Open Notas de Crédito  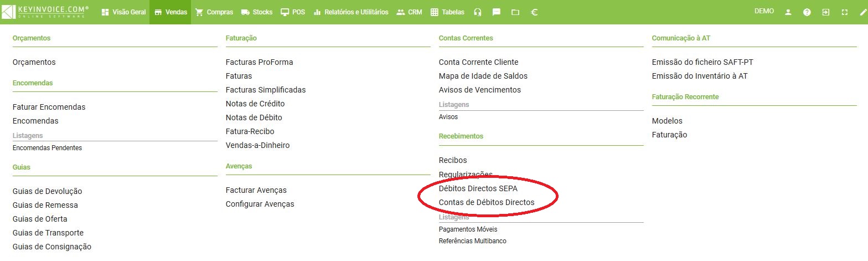(255, 104)
